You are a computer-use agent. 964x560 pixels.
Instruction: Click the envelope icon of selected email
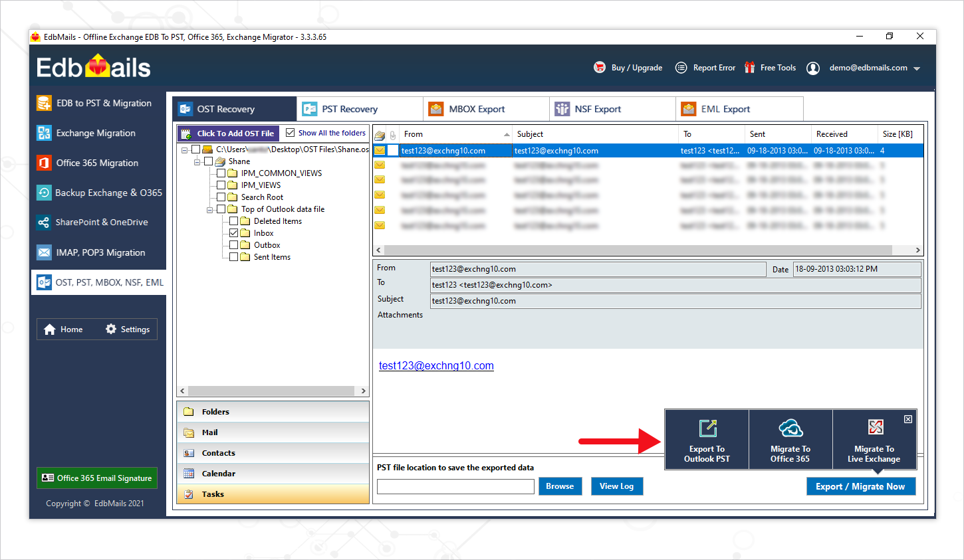pos(380,151)
